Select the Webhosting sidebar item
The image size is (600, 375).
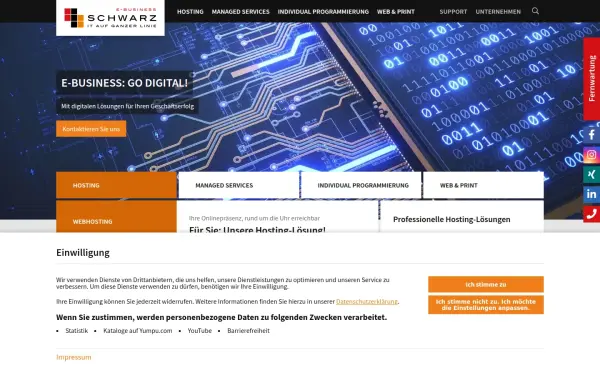point(116,217)
